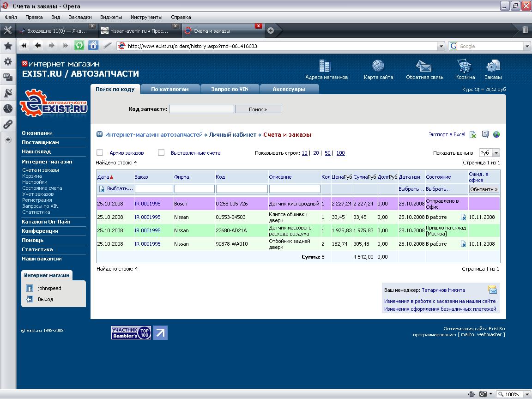This screenshot has height=399, width=532.
Task: Open the Файл menu
Action: click(x=11, y=17)
